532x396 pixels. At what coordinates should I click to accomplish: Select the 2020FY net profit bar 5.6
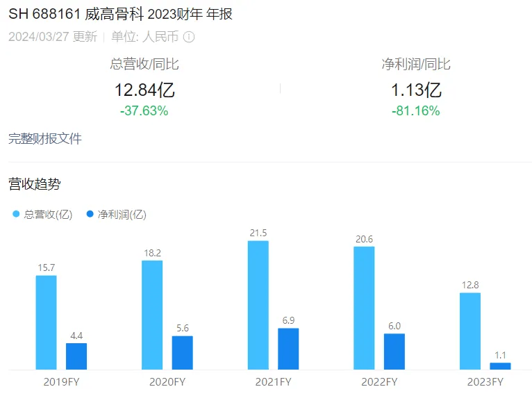point(182,352)
